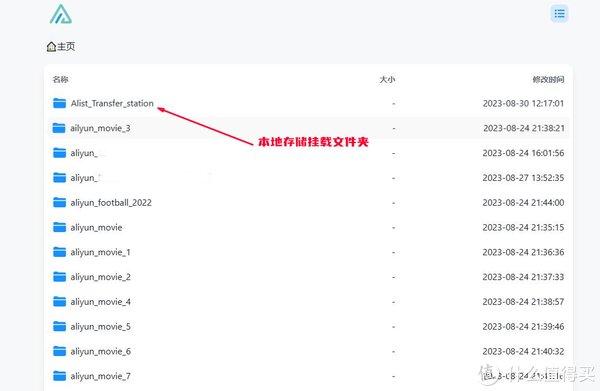Click folder icon in the 13:52:35 row
Screen dimensions: 600x391
[59, 178]
